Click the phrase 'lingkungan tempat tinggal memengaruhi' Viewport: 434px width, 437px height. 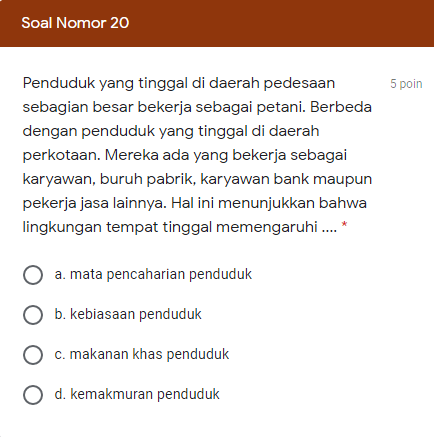170,227
